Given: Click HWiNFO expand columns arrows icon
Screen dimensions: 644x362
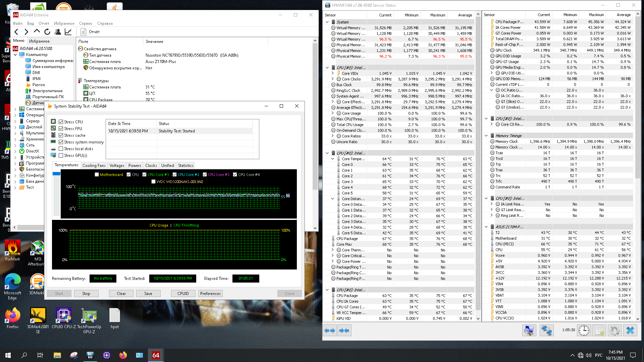Looking at the screenshot, I should (x=330, y=330).
